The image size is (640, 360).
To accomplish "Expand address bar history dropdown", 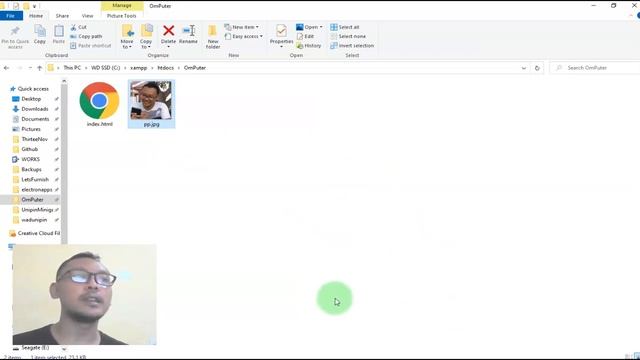I will [524, 68].
